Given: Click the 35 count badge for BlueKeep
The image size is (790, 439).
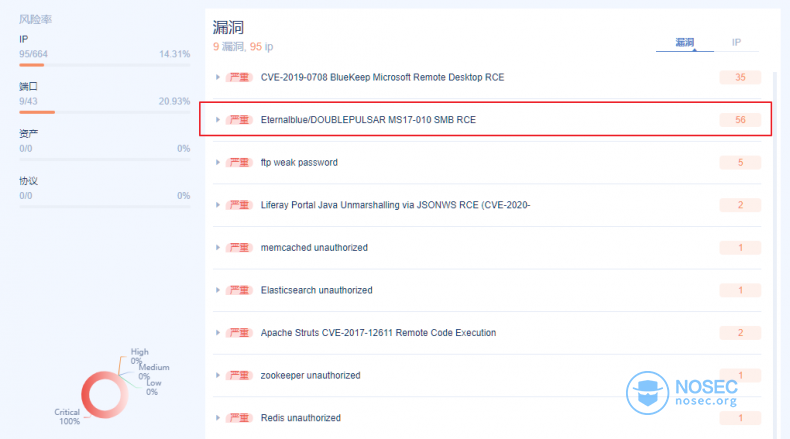Looking at the screenshot, I should point(740,77).
